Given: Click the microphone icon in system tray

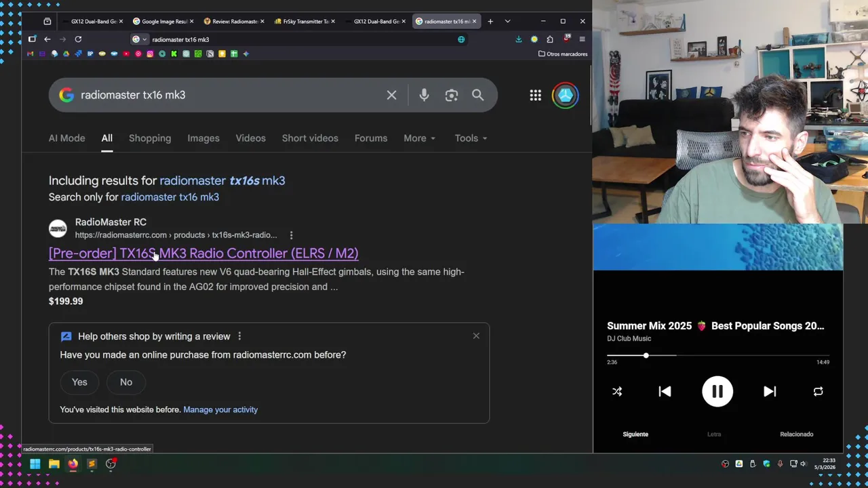Looking at the screenshot, I should pyautogui.click(x=780, y=464).
